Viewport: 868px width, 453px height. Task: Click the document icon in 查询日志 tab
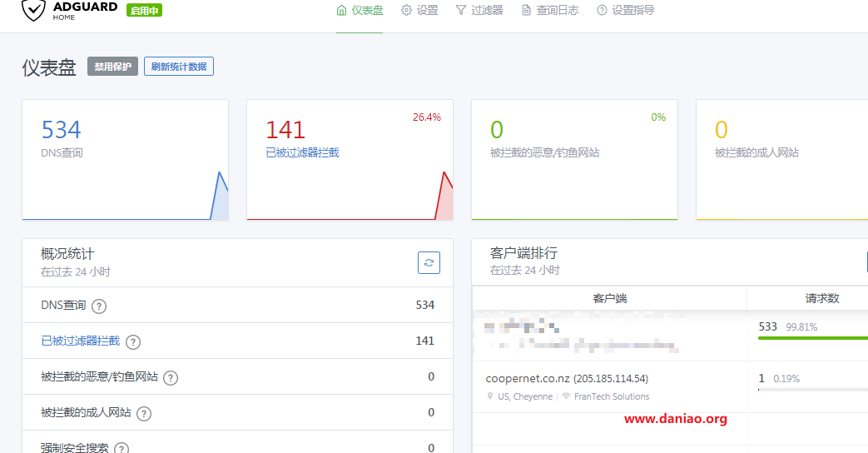click(526, 11)
